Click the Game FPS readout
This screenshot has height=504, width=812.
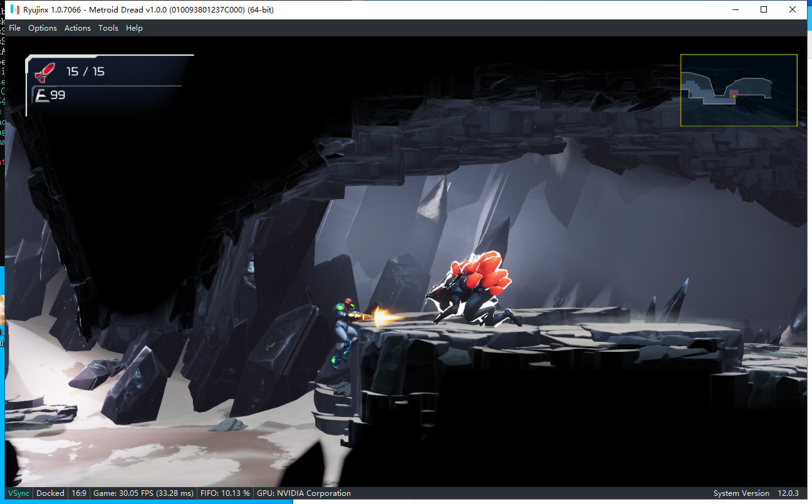pyautogui.click(x=143, y=493)
